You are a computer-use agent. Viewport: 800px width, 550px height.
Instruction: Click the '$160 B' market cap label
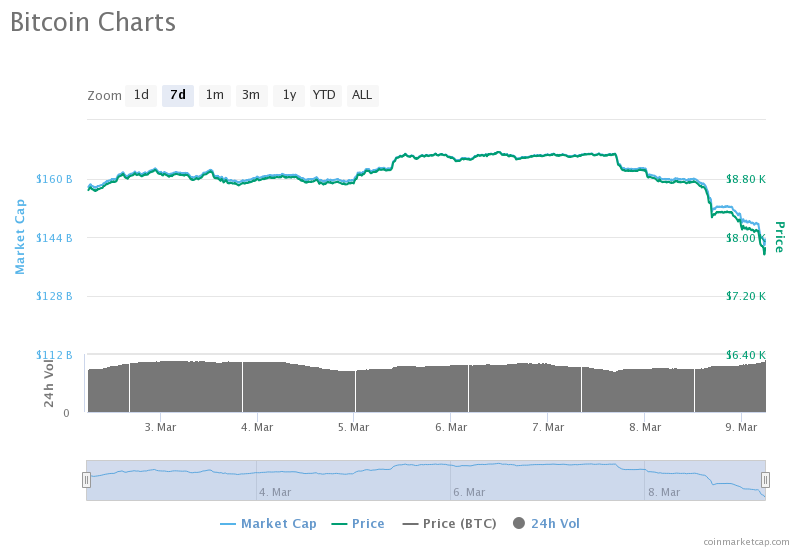[x=54, y=179]
